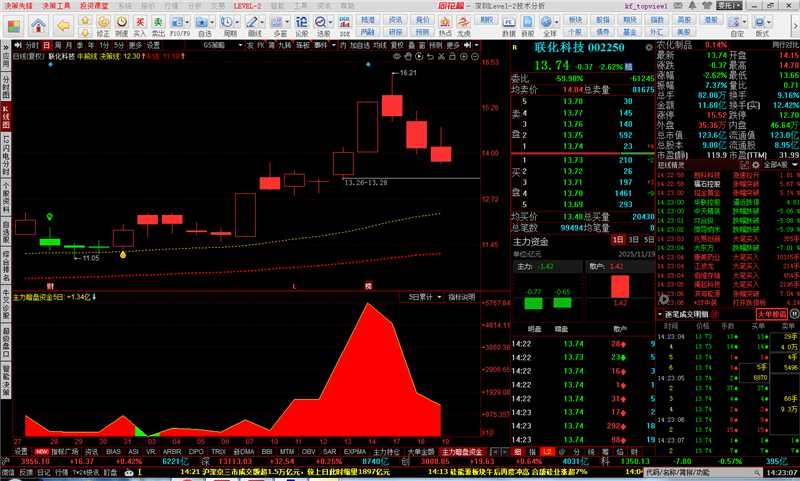Open the 5日累计 dropdown
The width and height of the screenshot is (800, 481).
point(424,297)
